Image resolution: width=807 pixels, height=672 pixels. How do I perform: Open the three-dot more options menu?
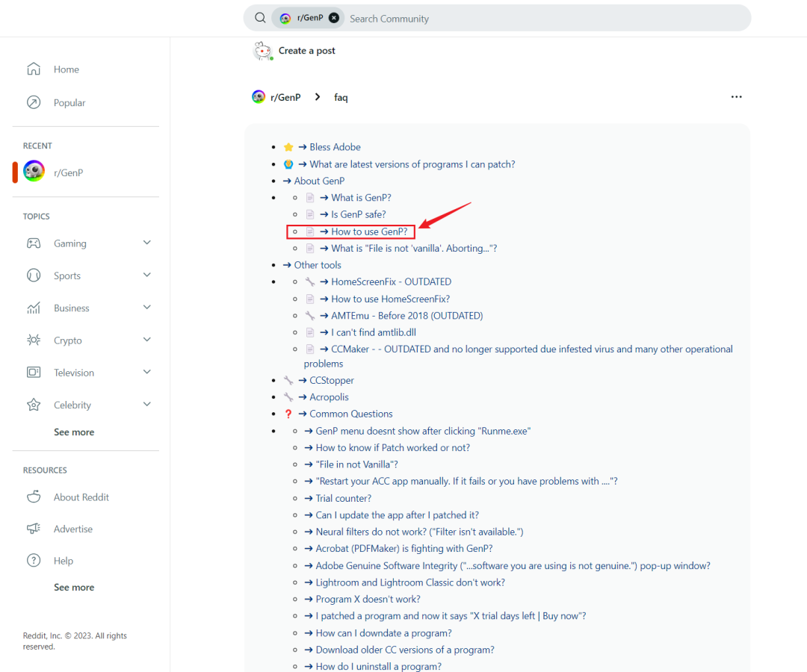tap(736, 97)
